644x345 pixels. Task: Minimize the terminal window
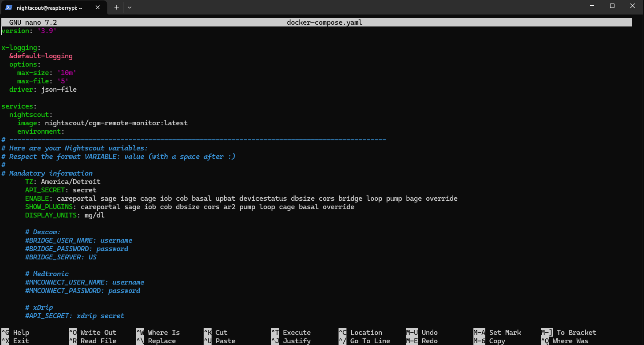592,6
